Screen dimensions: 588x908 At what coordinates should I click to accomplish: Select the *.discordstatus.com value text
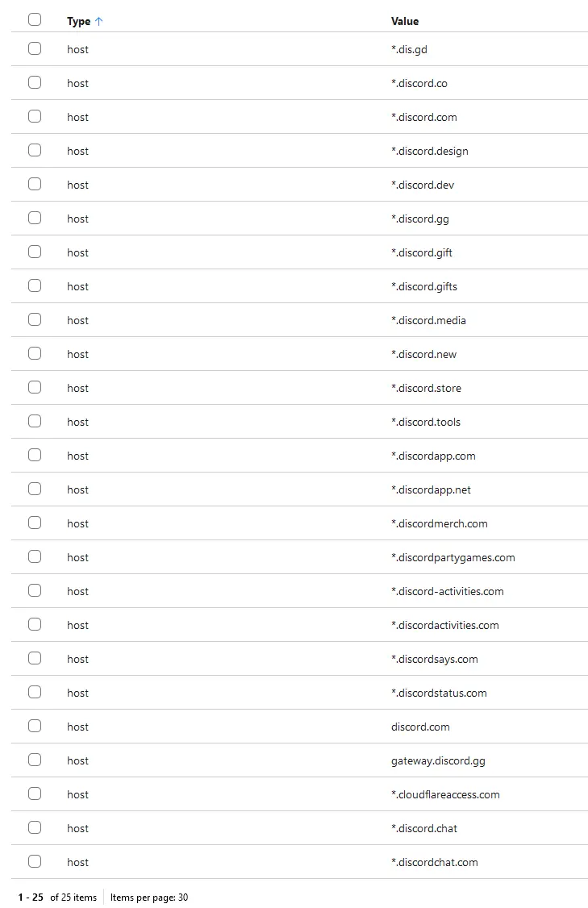tap(439, 693)
